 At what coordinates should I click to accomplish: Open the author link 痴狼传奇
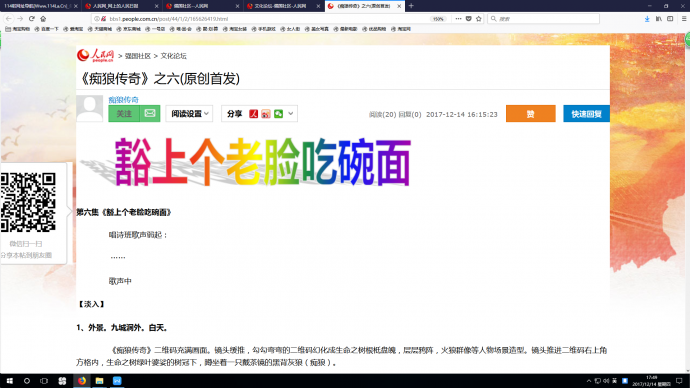(123, 99)
